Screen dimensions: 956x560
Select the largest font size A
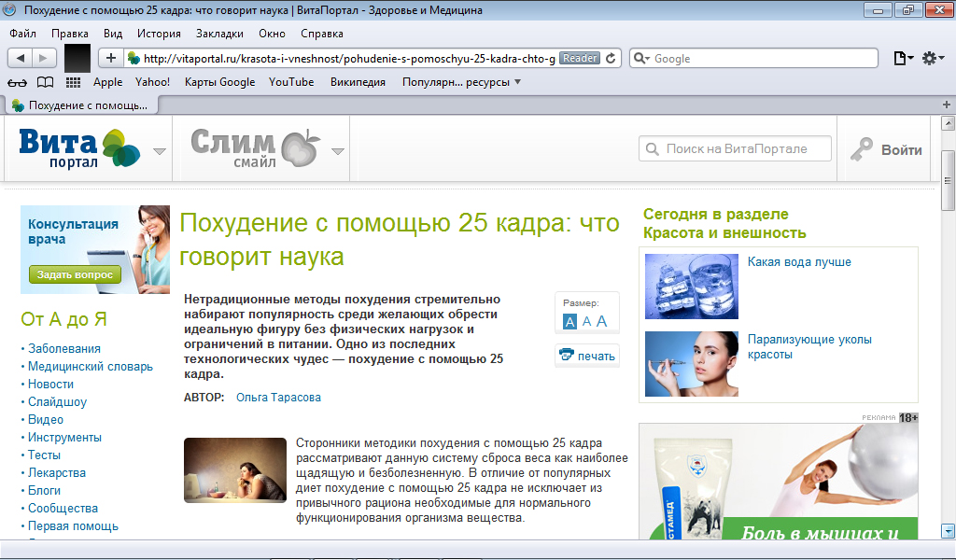(x=602, y=321)
